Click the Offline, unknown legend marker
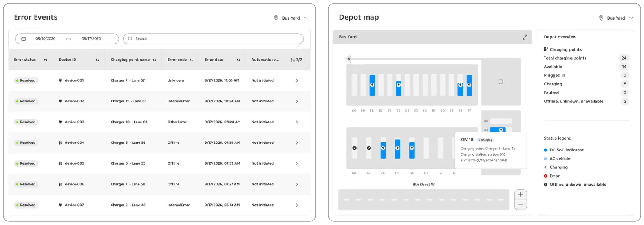Image resolution: width=644 pixels, height=225 pixels. 545,185
